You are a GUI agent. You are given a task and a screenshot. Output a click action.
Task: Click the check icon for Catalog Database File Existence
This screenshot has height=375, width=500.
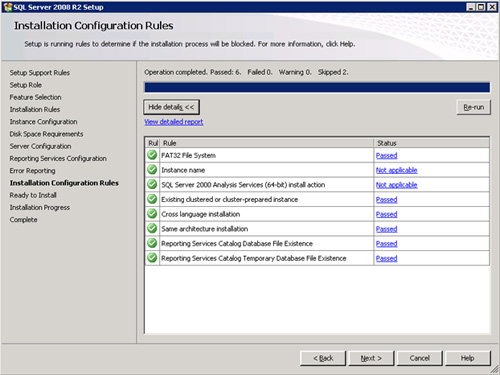(x=152, y=243)
